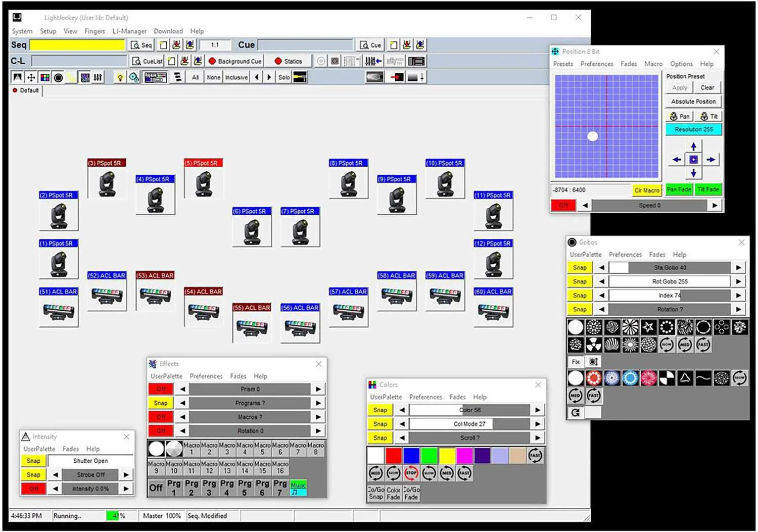This screenshot has height=532, width=758.
Task: Choose the radiation-symbol gobo in Gobos palette
Action: (594, 345)
